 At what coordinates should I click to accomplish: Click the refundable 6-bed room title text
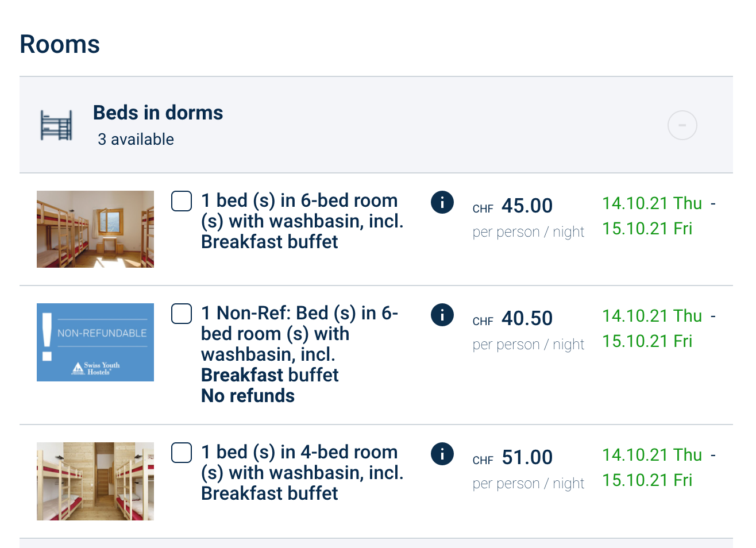click(302, 221)
